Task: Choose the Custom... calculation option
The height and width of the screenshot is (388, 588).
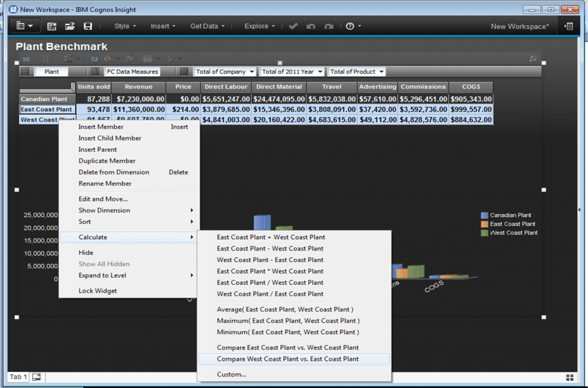Action: pyautogui.click(x=233, y=374)
